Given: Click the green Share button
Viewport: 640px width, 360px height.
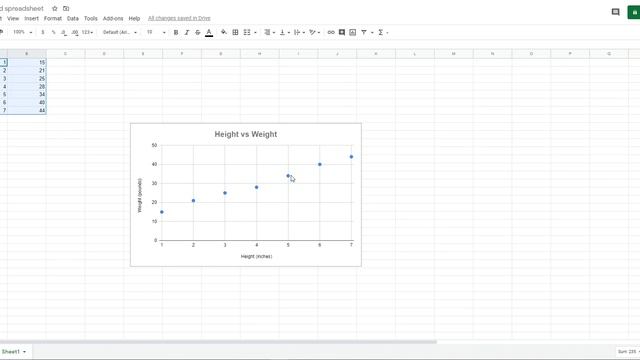Looking at the screenshot, I should point(634,12).
